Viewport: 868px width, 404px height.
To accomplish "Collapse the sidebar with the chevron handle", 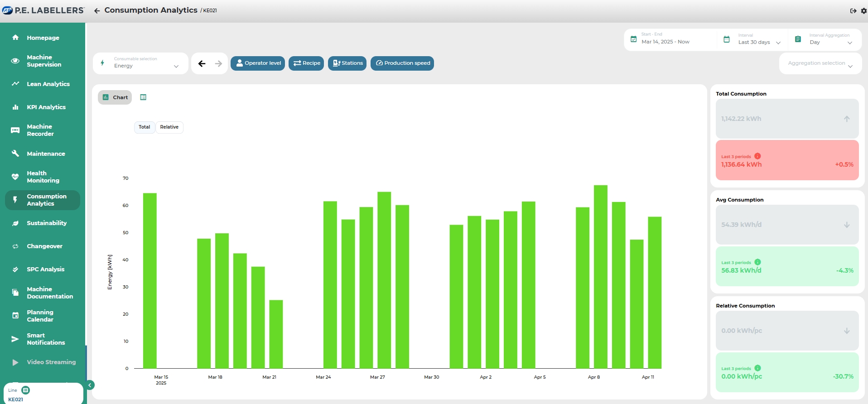I will [90, 385].
